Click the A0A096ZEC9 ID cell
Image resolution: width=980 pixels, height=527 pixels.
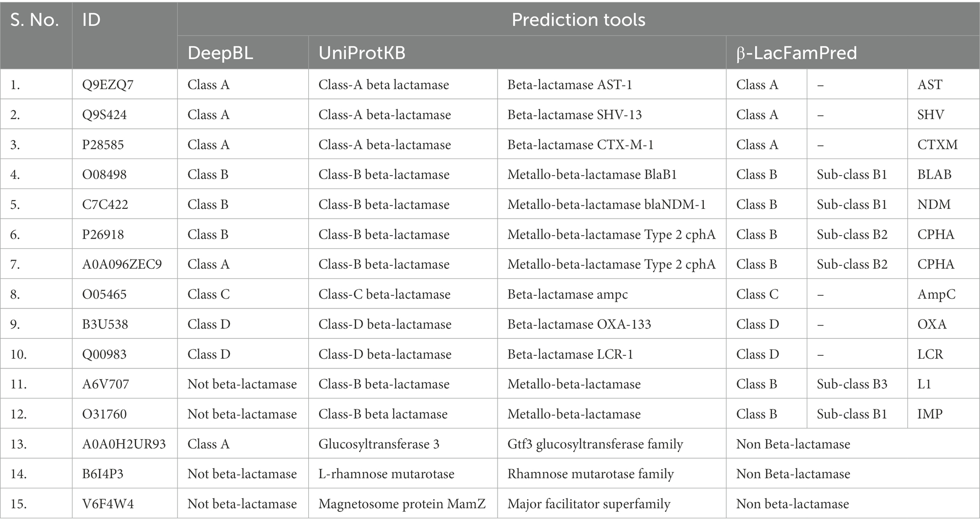coord(125,264)
